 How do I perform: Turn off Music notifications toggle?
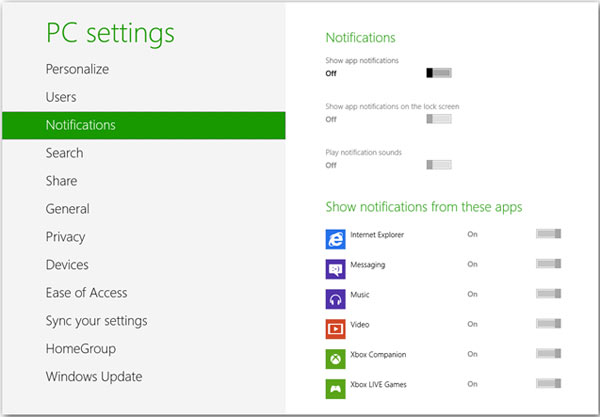549,295
